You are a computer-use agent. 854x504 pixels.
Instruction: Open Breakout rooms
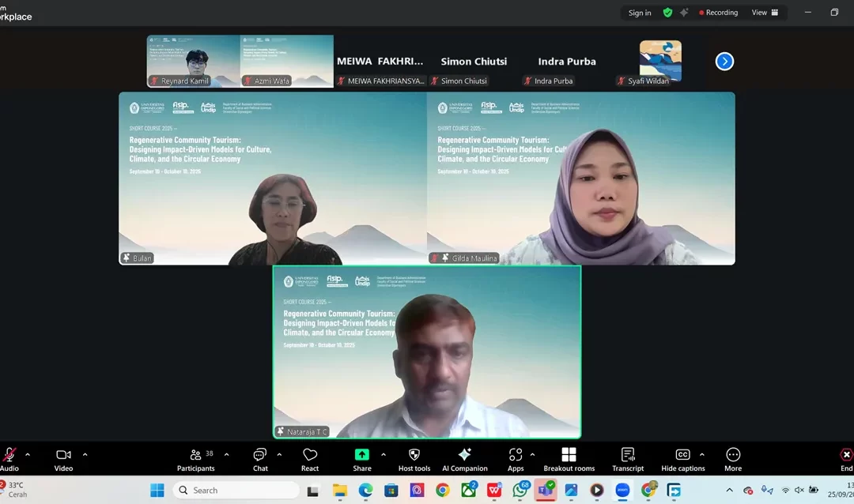[x=569, y=458]
